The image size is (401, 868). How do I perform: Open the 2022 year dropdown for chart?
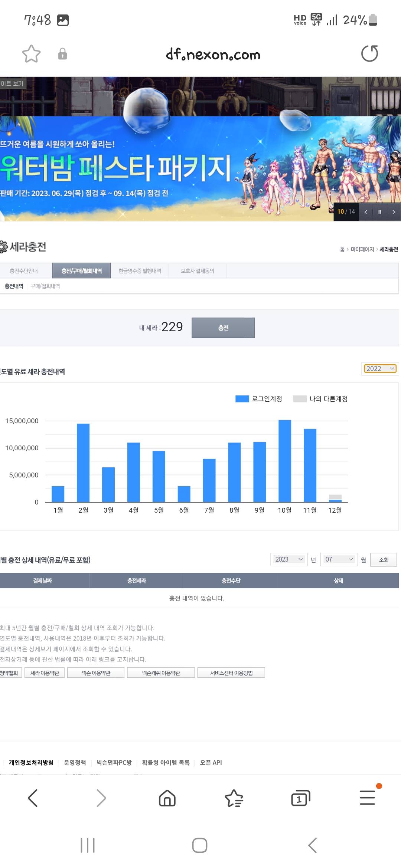tap(380, 368)
